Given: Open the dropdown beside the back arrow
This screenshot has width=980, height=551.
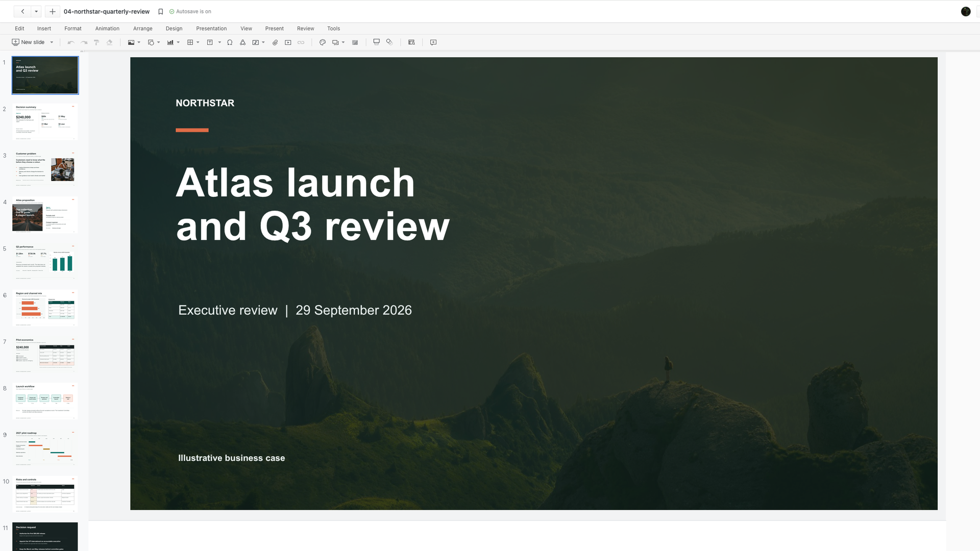Looking at the screenshot, I should pyautogui.click(x=36, y=11).
